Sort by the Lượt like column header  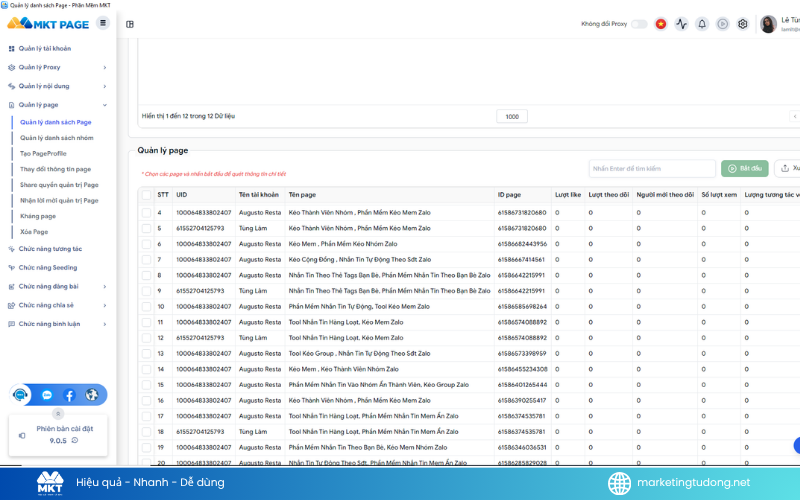click(x=568, y=195)
